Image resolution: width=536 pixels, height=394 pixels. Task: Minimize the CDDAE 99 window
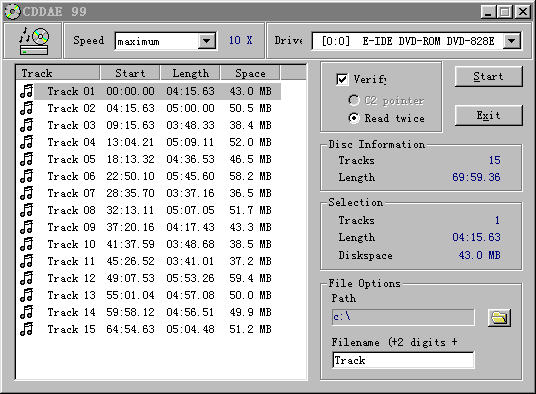coord(488,12)
